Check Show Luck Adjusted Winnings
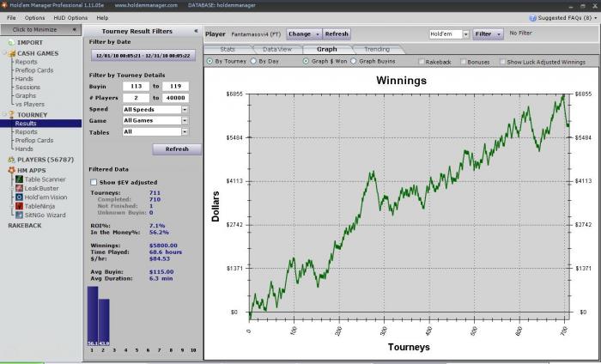This screenshot has height=364, width=601. 502,62
